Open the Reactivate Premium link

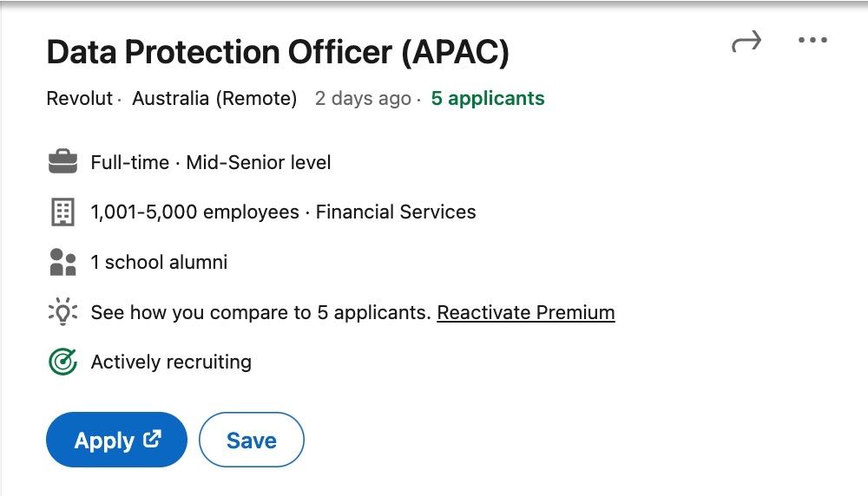coord(526,312)
